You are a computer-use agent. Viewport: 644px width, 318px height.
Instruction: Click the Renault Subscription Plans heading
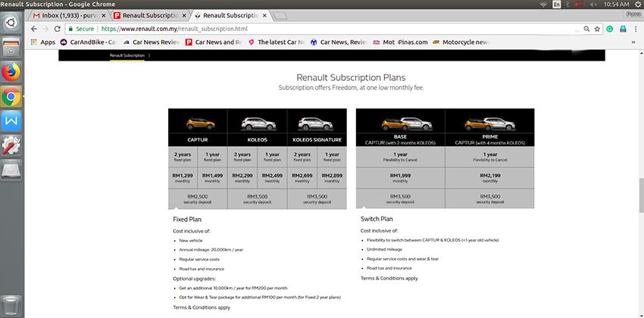pyautogui.click(x=351, y=77)
